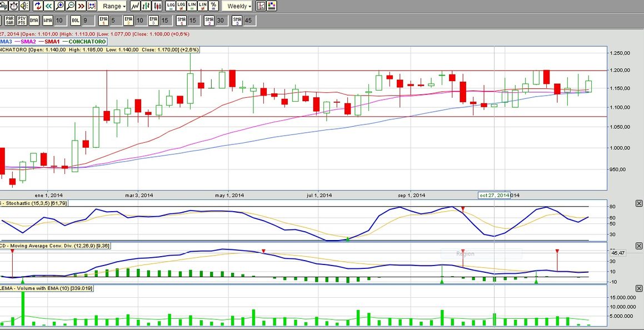644x330 pixels.
Task: Click the CONCHATORO legend label
Action: click(87, 42)
